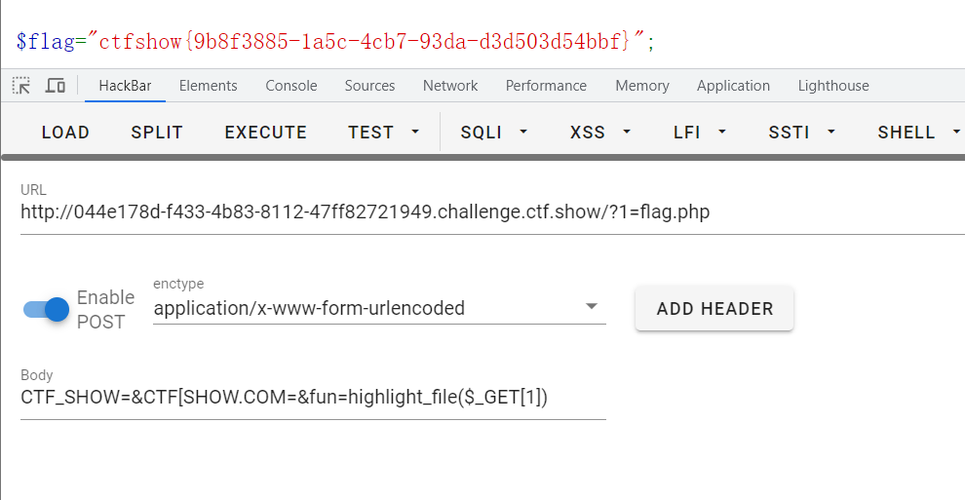Open the enctype combo box
The image size is (965, 500).
[x=379, y=307]
